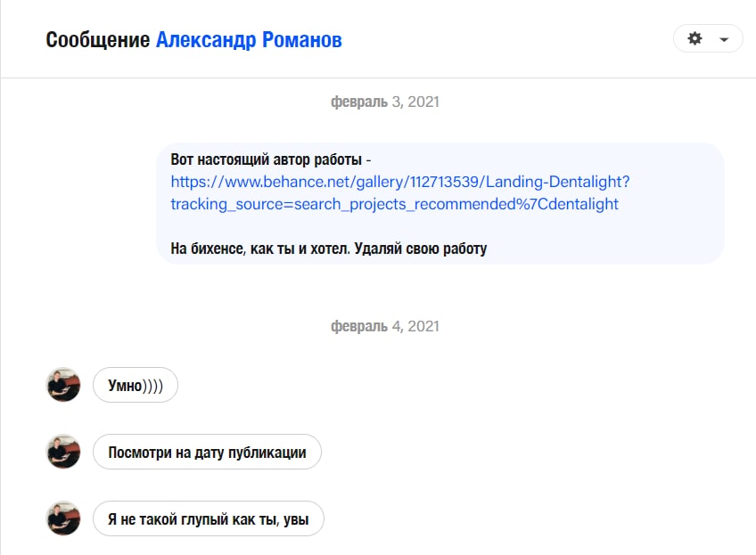Screen dimensions: 756x555
Task: Click the avatar beside 'Я не такой глупый' message
Action: (63, 518)
